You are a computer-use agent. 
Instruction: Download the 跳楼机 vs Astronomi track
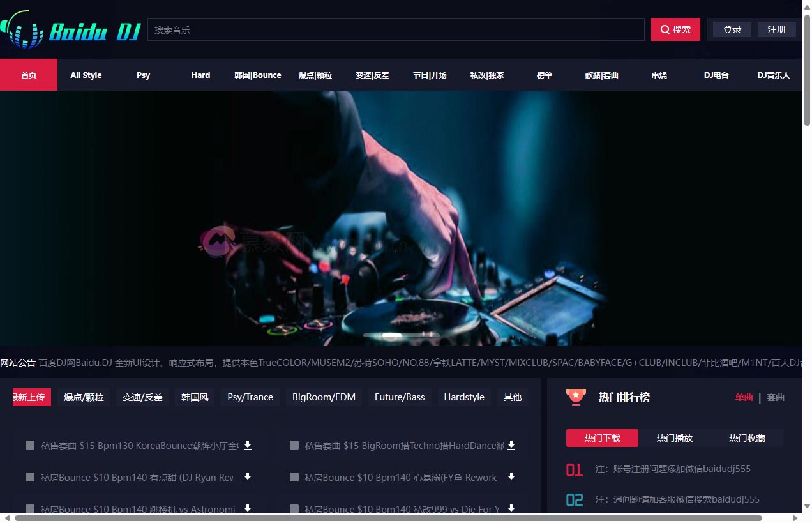pos(247,508)
